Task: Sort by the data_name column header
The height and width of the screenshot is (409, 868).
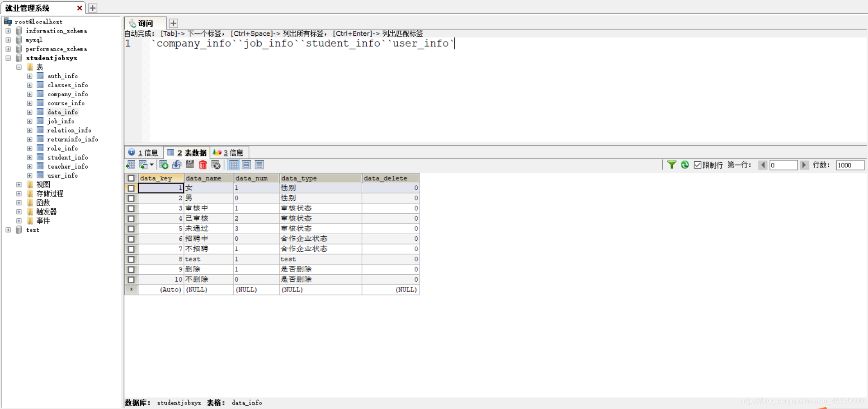Action: point(208,178)
